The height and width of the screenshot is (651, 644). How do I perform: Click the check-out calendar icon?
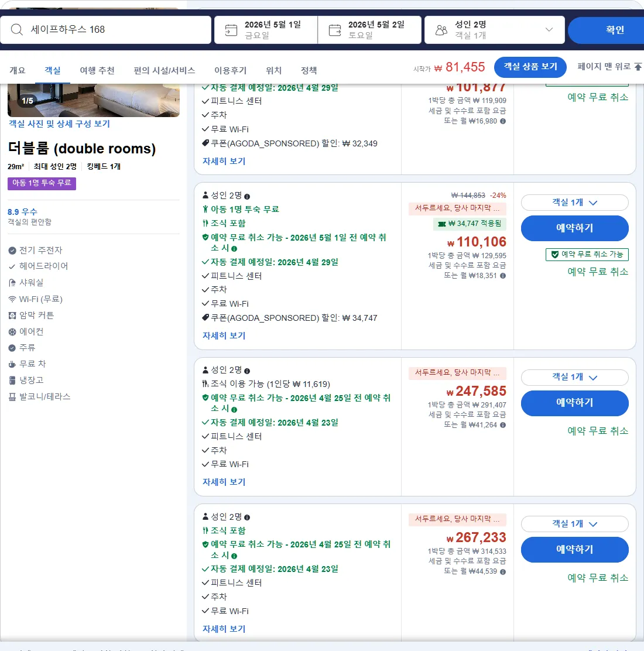pos(335,30)
